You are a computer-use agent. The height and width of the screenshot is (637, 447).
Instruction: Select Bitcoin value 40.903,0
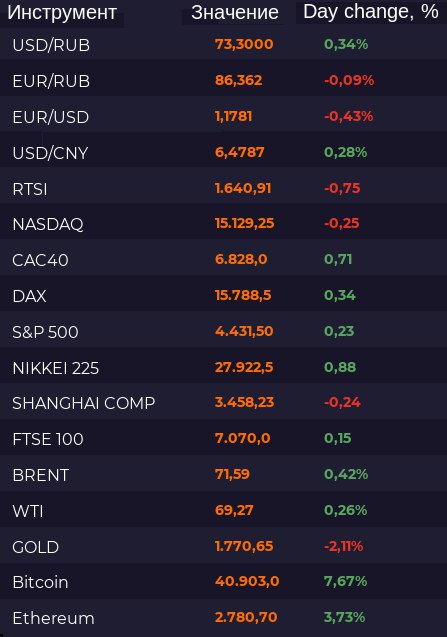247,581
